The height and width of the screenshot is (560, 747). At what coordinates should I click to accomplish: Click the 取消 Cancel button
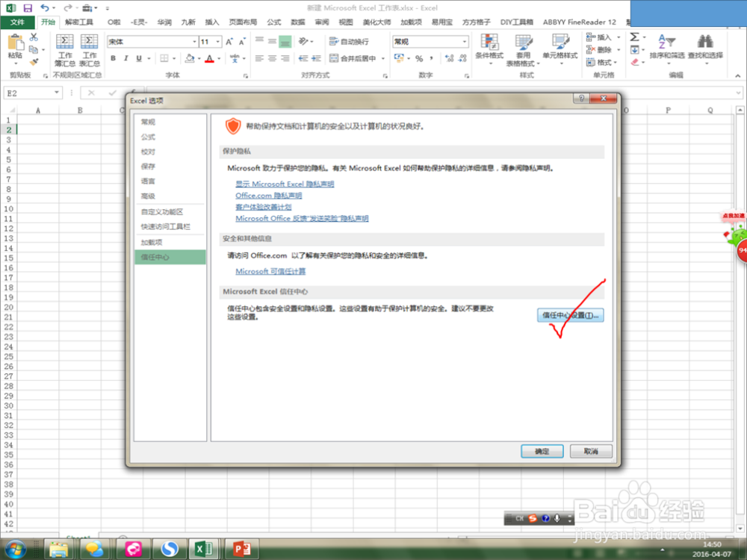pos(591,451)
